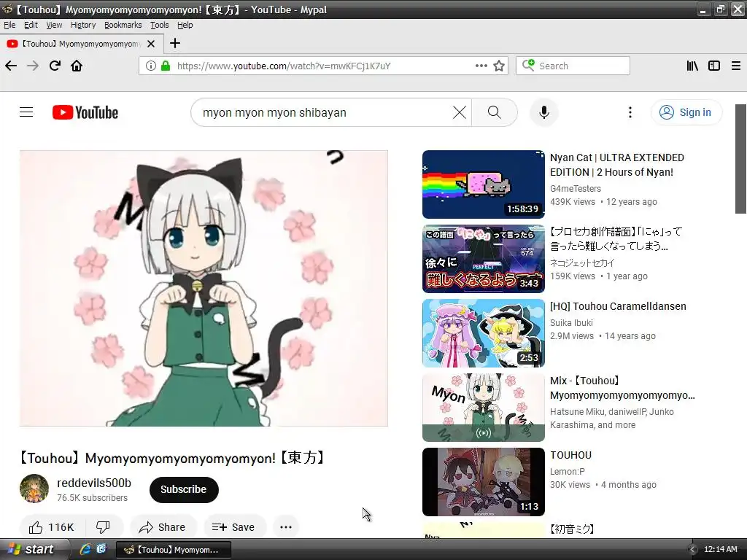Toggle the browser sidebar icon

tap(714, 66)
